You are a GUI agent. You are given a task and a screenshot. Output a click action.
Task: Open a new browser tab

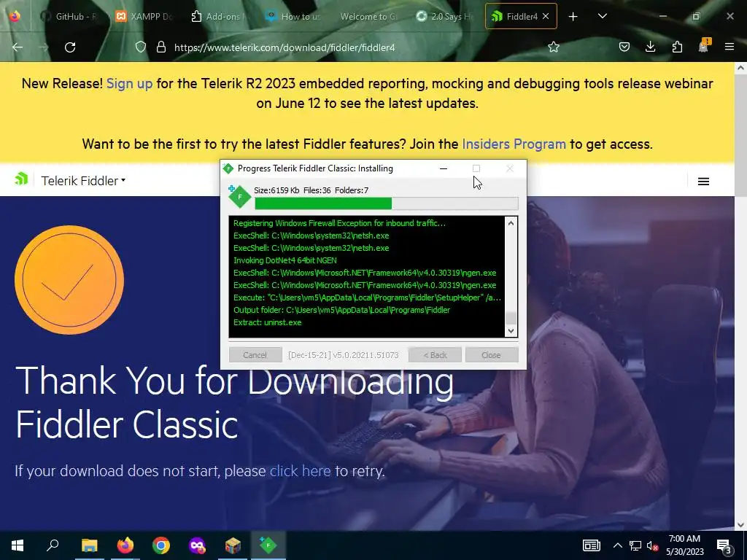[x=573, y=17]
